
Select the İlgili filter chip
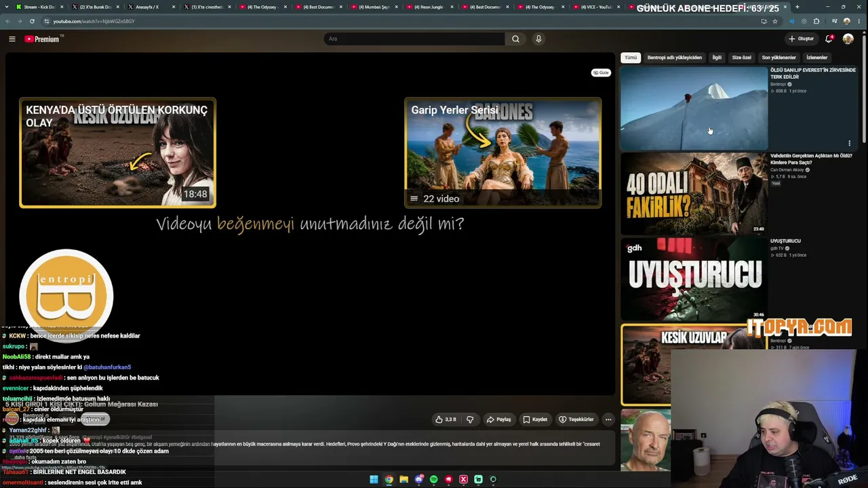[x=717, y=58]
